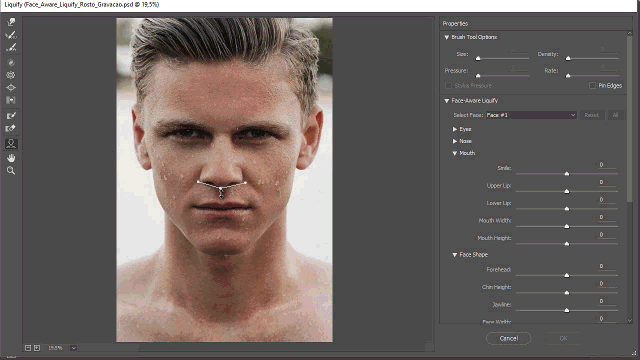Select the Reconstruct tool
Viewport: 640px width, 360px height.
click(11, 35)
